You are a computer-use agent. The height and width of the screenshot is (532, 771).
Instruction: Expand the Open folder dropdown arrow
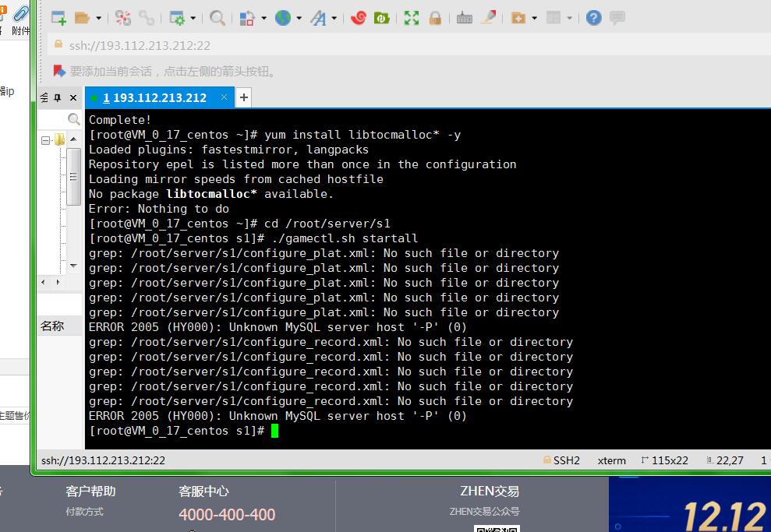(99, 19)
